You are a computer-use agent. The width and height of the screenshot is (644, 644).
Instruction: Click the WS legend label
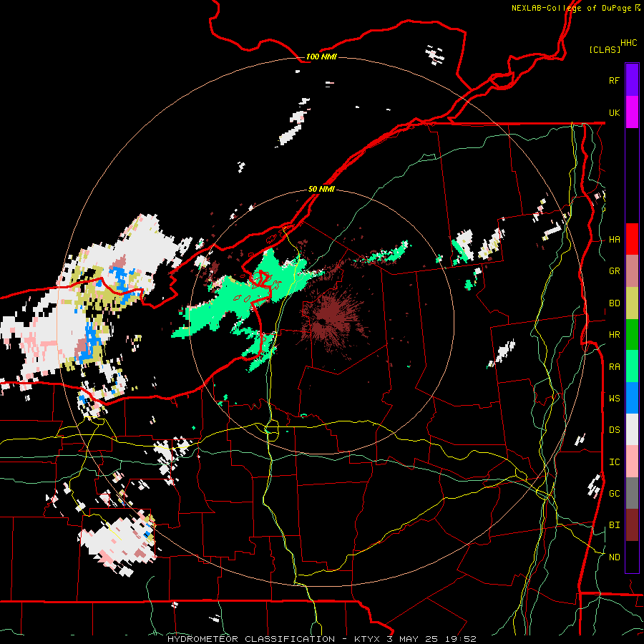click(x=614, y=399)
